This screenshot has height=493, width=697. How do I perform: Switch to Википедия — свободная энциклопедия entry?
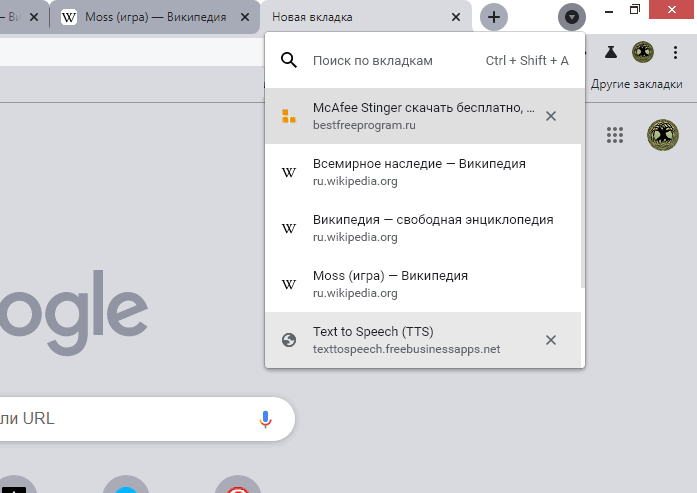[x=423, y=228]
